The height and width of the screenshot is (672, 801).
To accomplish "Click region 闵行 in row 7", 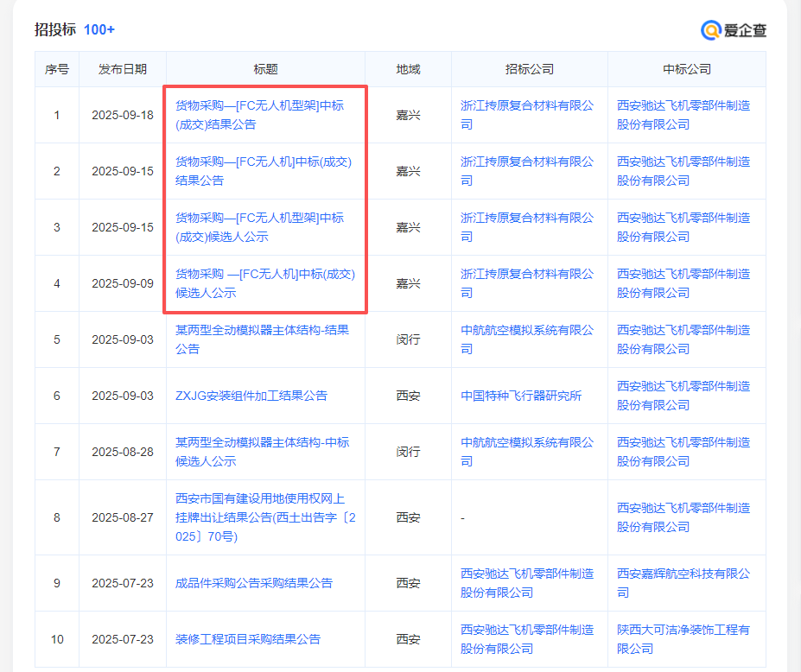I will point(408,453).
